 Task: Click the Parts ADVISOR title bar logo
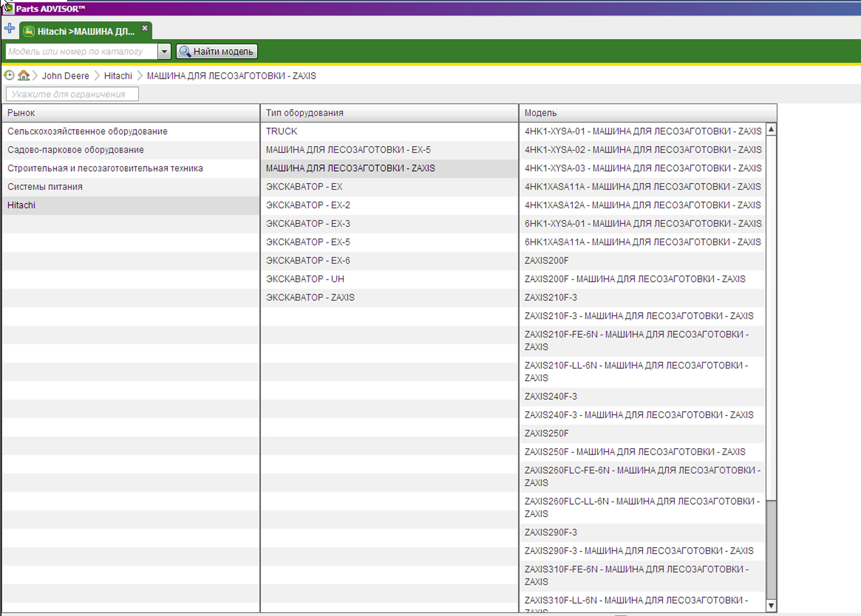[8, 8]
